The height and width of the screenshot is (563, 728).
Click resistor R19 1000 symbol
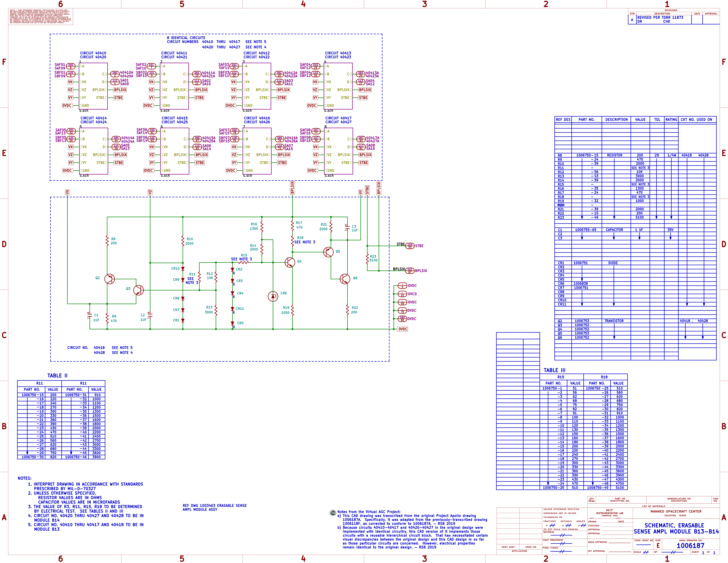[292, 311]
